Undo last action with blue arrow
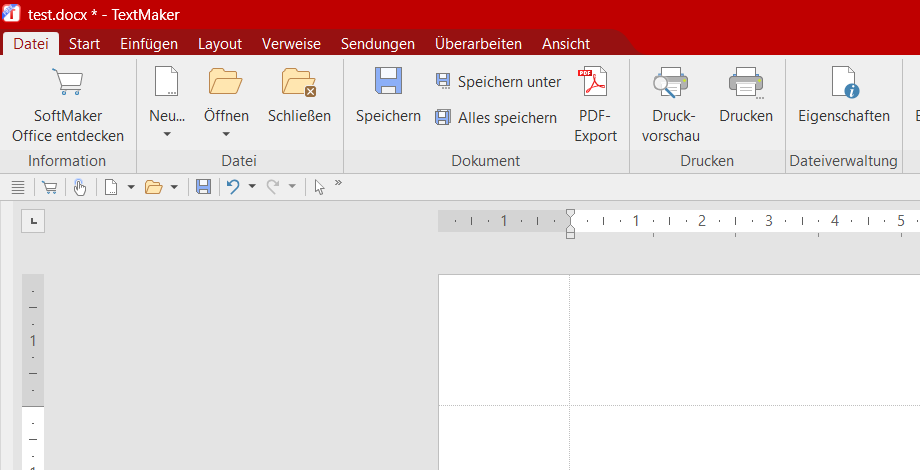 (x=233, y=187)
